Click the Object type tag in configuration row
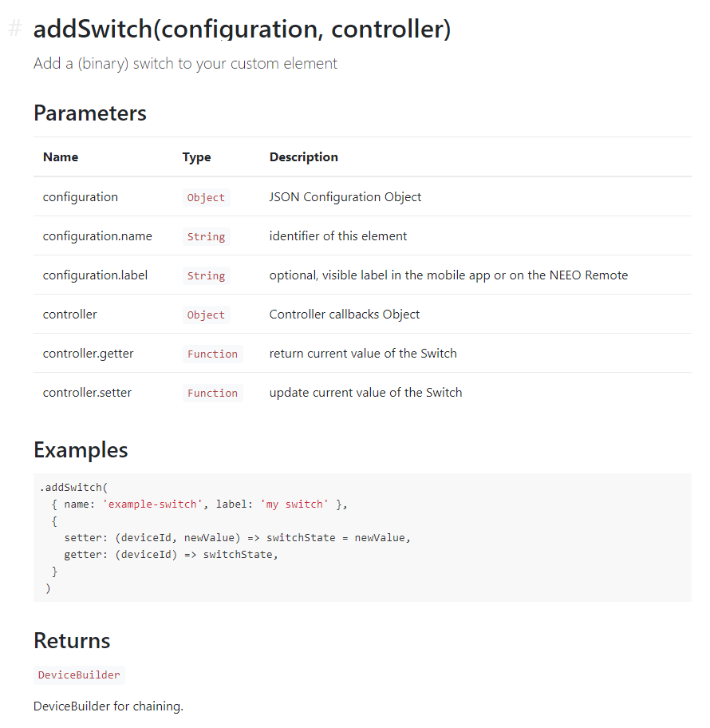Viewport: 710px width, 728px height. [206, 197]
